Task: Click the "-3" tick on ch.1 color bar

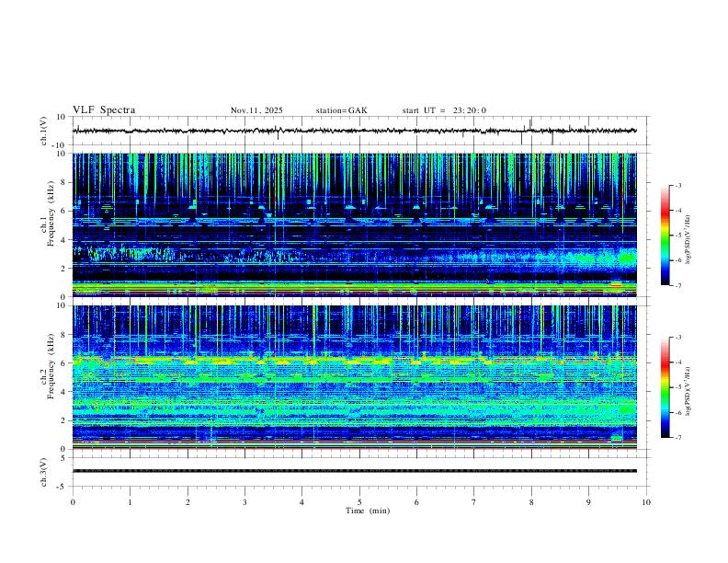Action: [678, 186]
